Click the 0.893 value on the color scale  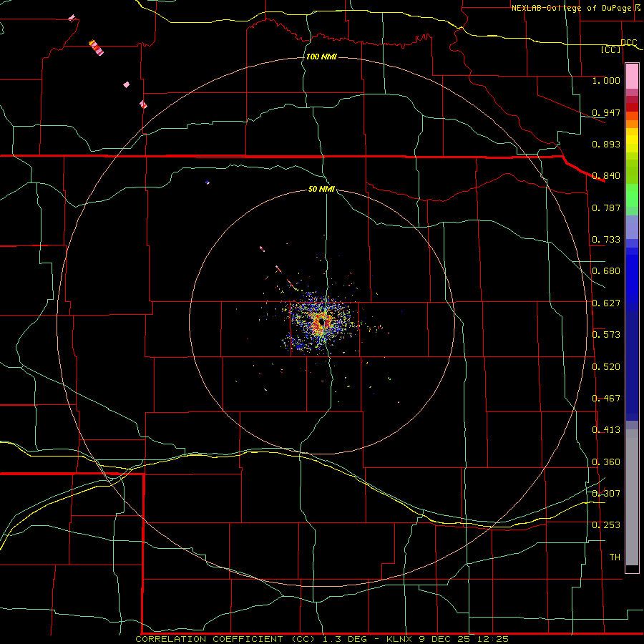pyautogui.click(x=606, y=144)
